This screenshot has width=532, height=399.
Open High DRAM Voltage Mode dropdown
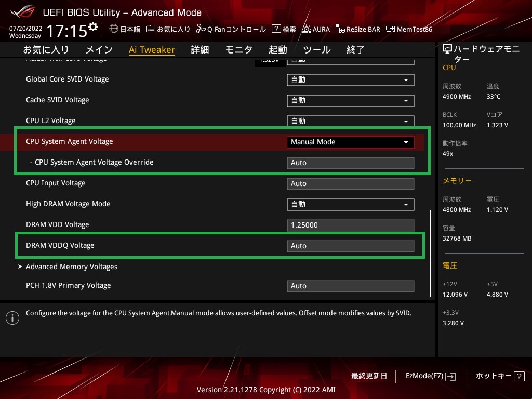point(350,204)
